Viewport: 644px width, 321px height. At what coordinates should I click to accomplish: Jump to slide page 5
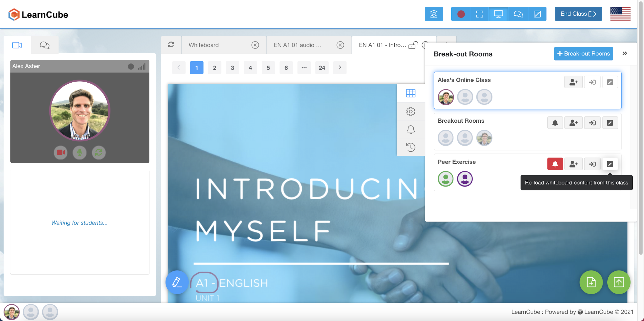[268, 67]
